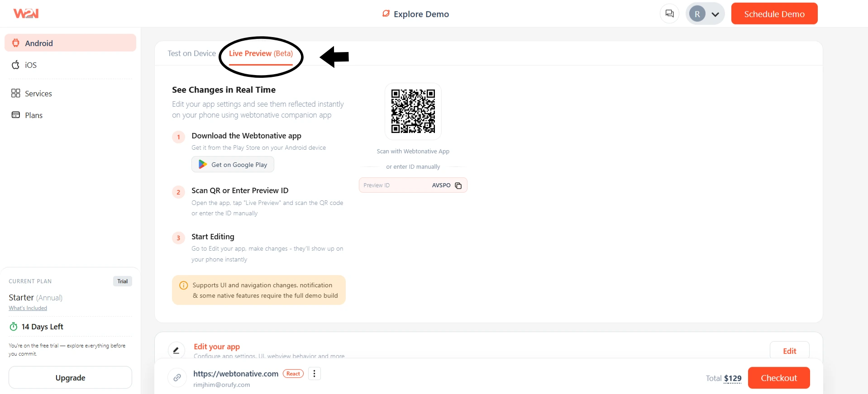Click the https://webtonative.com URL text
Image resolution: width=868 pixels, height=394 pixels.
[236, 374]
